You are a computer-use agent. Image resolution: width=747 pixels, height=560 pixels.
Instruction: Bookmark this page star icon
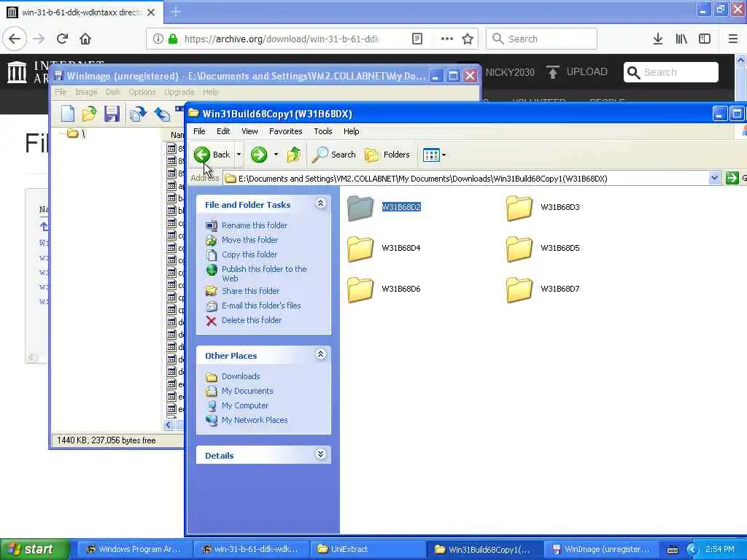tap(468, 39)
